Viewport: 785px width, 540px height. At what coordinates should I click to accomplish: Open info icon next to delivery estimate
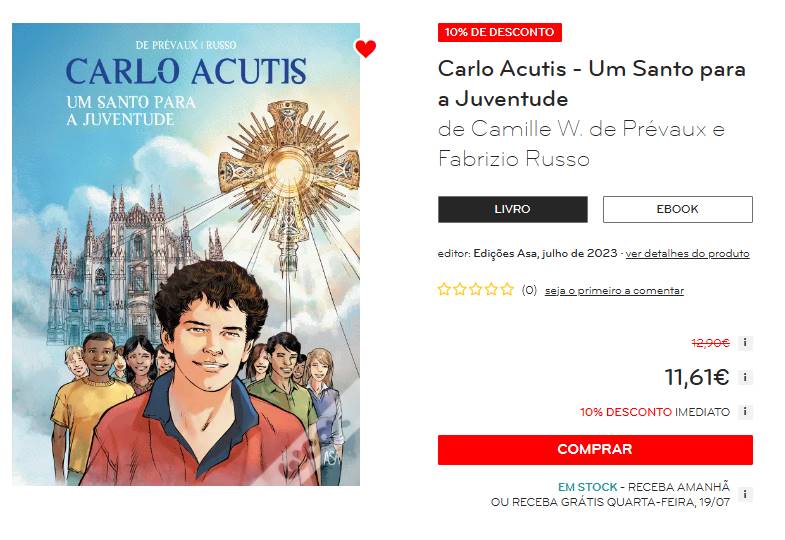tap(745, 494)
